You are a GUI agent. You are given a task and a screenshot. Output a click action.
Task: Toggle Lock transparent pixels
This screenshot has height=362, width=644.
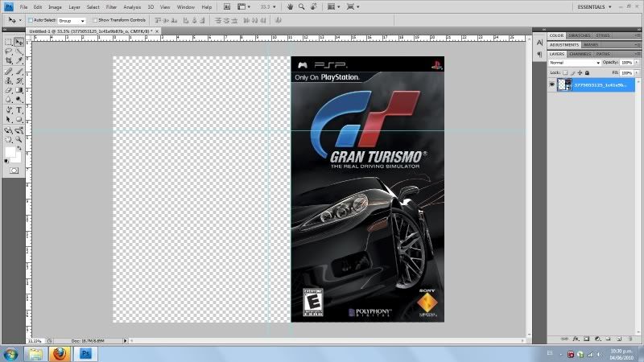[565, 72]
